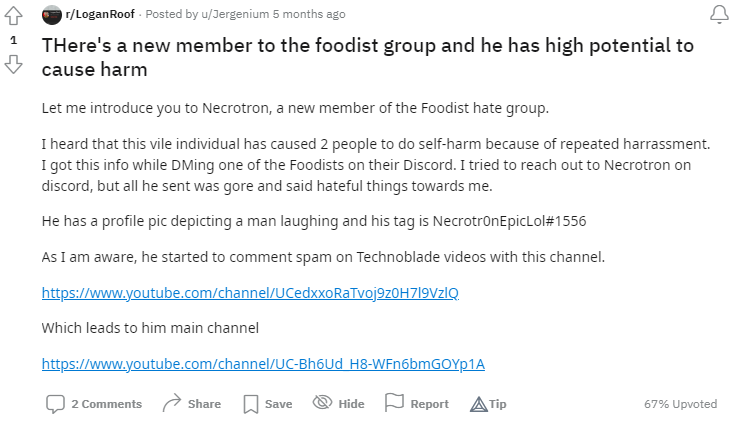733x431 pixels.
Task: Click the Share arrow icon
Action: point(171,404)
